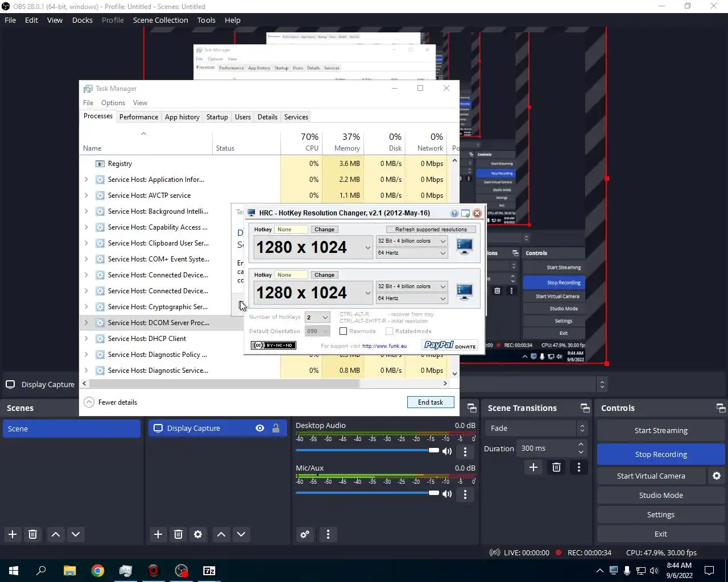
Task: Expand Service Host: AVCTP service row
Action: [x=86, y=196]
